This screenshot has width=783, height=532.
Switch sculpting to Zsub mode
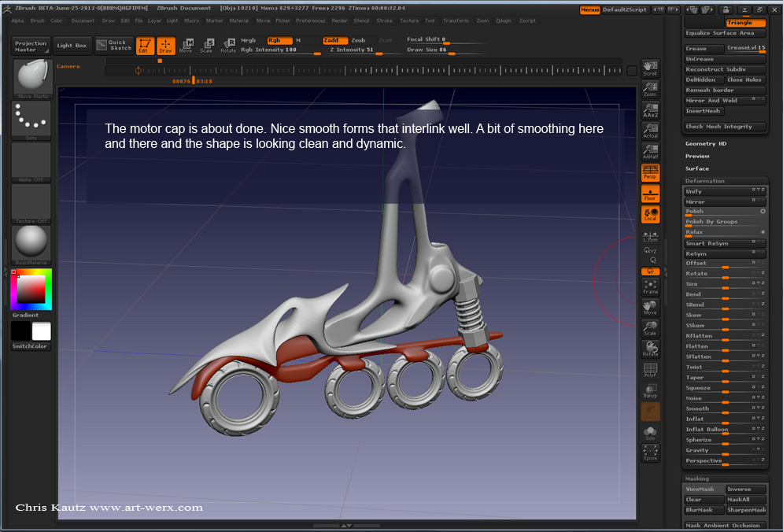pos(359,40)
